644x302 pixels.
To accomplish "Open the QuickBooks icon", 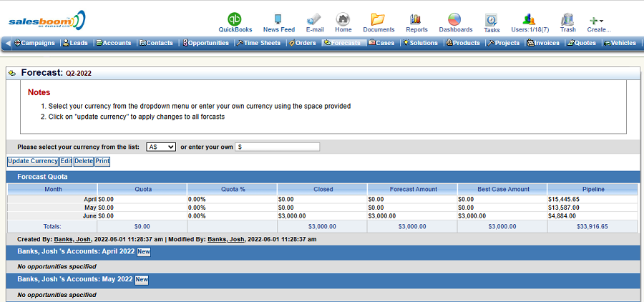I will pos(235,19).
